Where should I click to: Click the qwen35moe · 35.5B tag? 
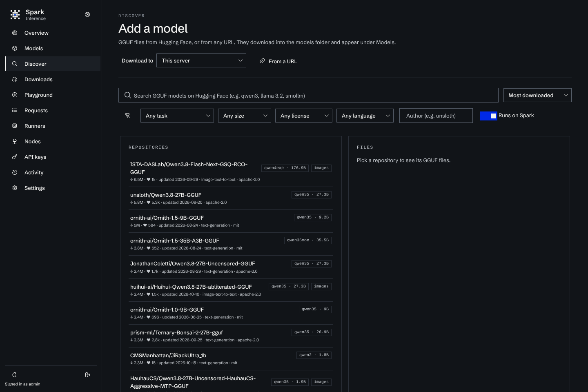pyautogui.click(x=308, y=240)
